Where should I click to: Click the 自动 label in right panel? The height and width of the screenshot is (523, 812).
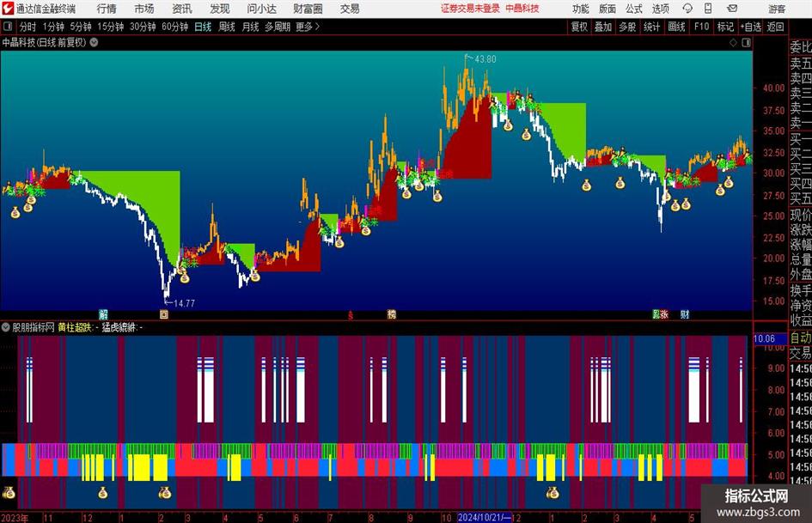click(801, 338)
